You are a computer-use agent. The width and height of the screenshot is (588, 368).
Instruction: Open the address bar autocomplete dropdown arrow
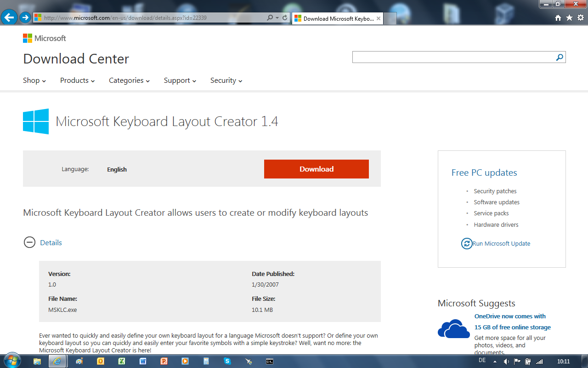(277, 18)
